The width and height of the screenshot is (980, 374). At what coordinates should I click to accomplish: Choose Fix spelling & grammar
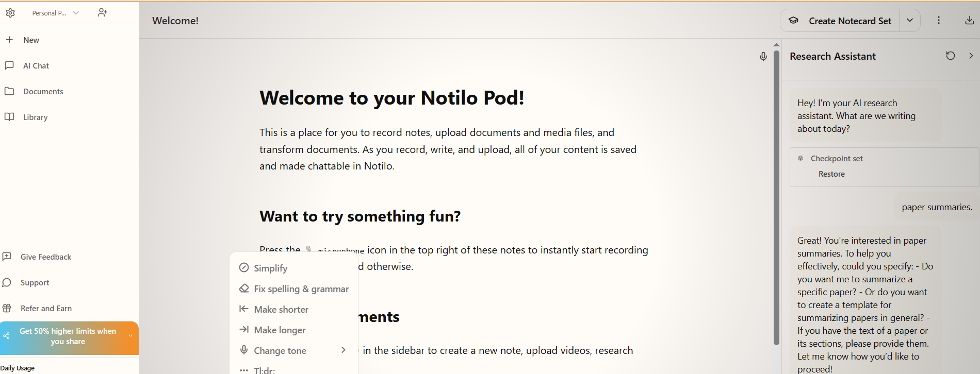point(294,288)
